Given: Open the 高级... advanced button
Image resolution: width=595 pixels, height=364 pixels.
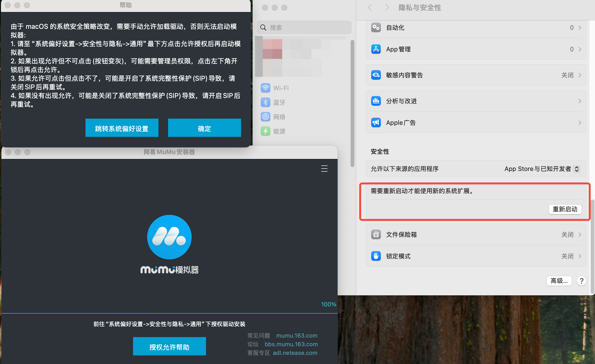Looking at the screenshot, I should (x=559, y=281).
